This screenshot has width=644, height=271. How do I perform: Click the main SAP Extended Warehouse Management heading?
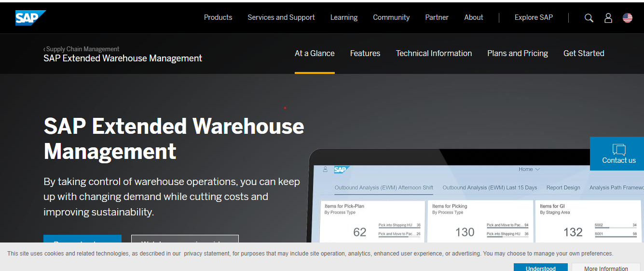[x=174, y=139]
